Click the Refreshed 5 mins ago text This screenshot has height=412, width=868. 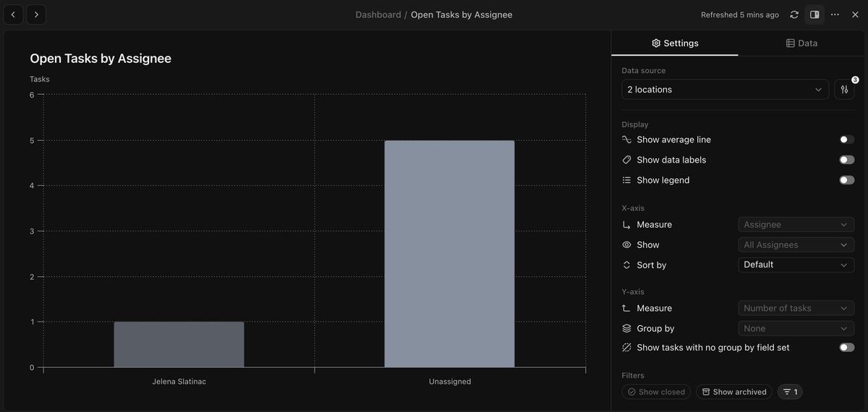click(x=740, y=14)
